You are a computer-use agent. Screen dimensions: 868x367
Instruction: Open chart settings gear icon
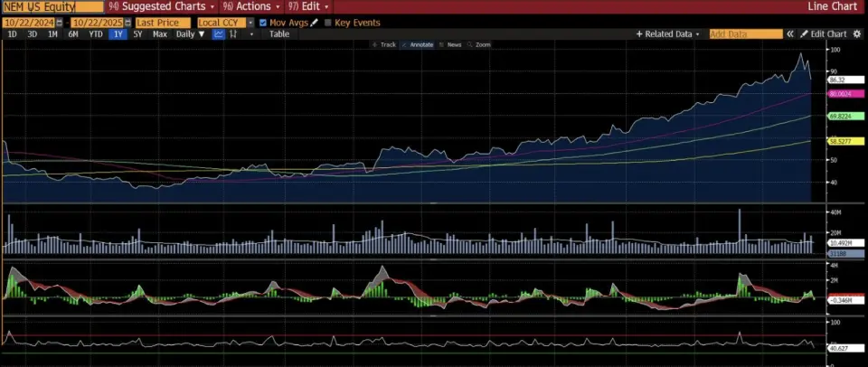point(858,34)
